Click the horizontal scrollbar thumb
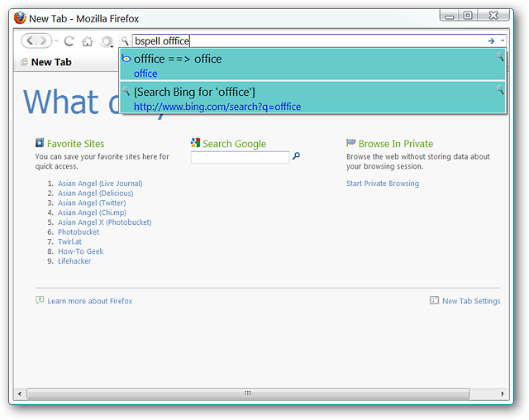529x420 pixels. click(x=248, y=394)
